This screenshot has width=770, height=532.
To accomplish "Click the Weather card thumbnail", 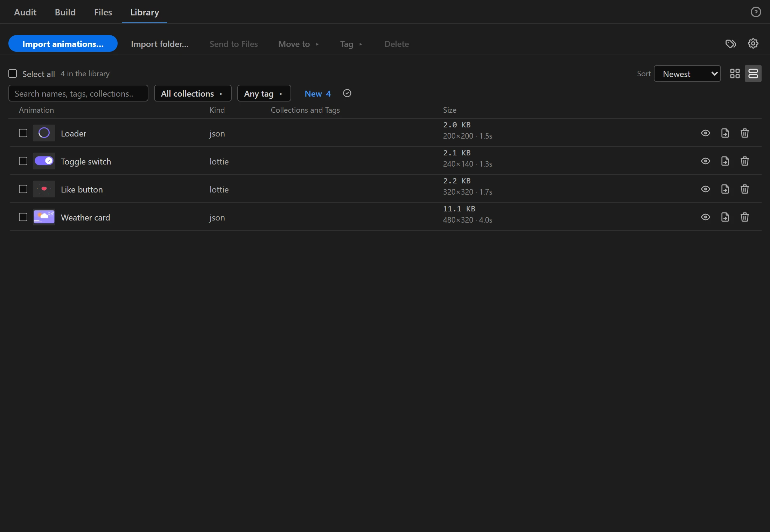I will (x=44, y=217).
